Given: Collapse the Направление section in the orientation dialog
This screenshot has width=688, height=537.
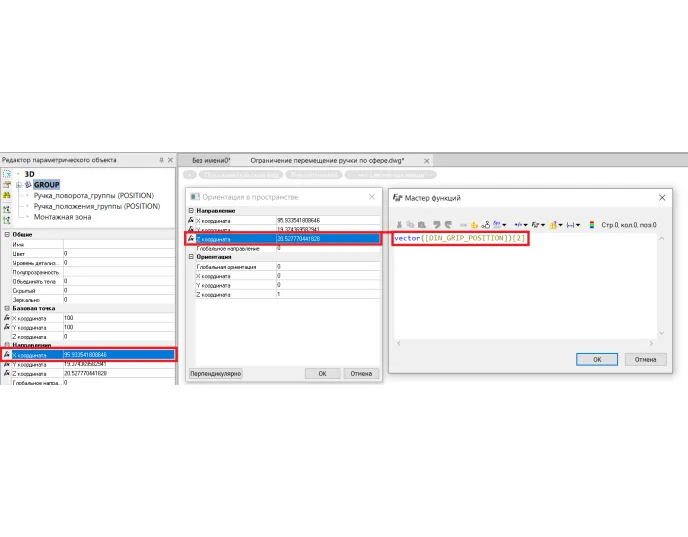Looking at the screenshot, I should coord(191,211).
